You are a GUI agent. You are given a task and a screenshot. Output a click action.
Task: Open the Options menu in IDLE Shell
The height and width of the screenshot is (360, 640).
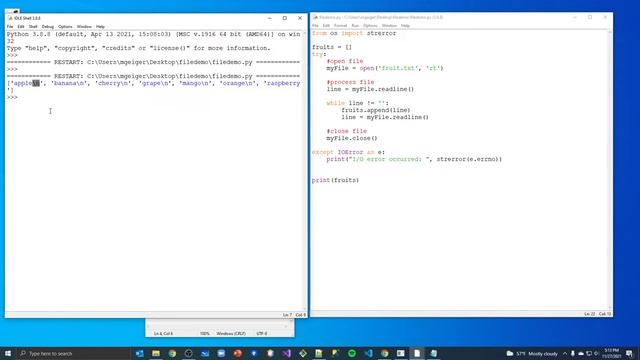tap(65, 27)
